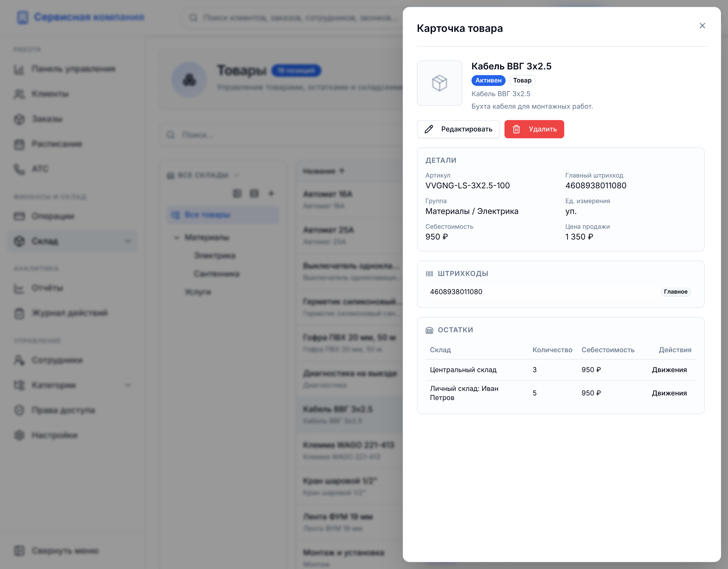Click barcode 4608938011080 in Штрихкоды list
Viewport: 728px width, 569px height.
click(x=456, y=292)
